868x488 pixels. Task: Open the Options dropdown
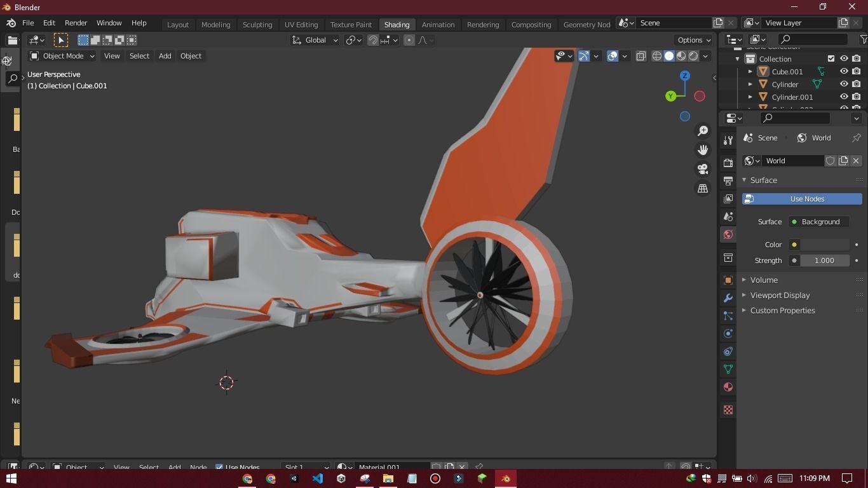(x=694, y=40)
